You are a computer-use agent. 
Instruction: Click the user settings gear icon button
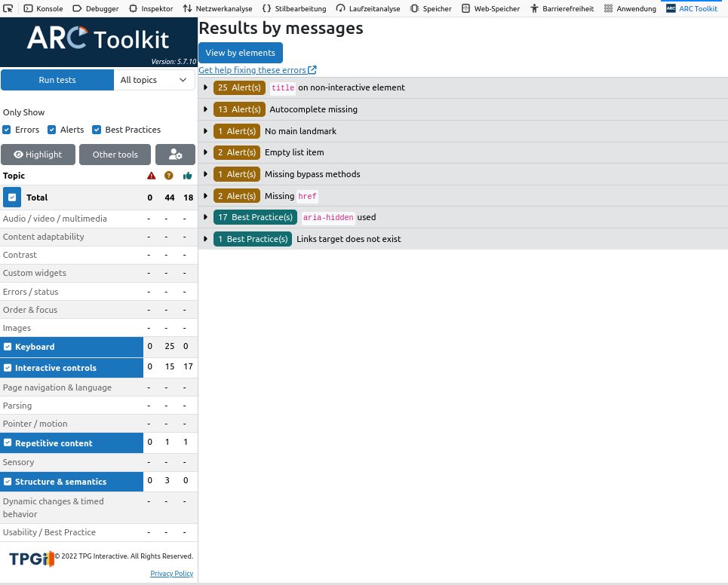click(x=175, y=155)
